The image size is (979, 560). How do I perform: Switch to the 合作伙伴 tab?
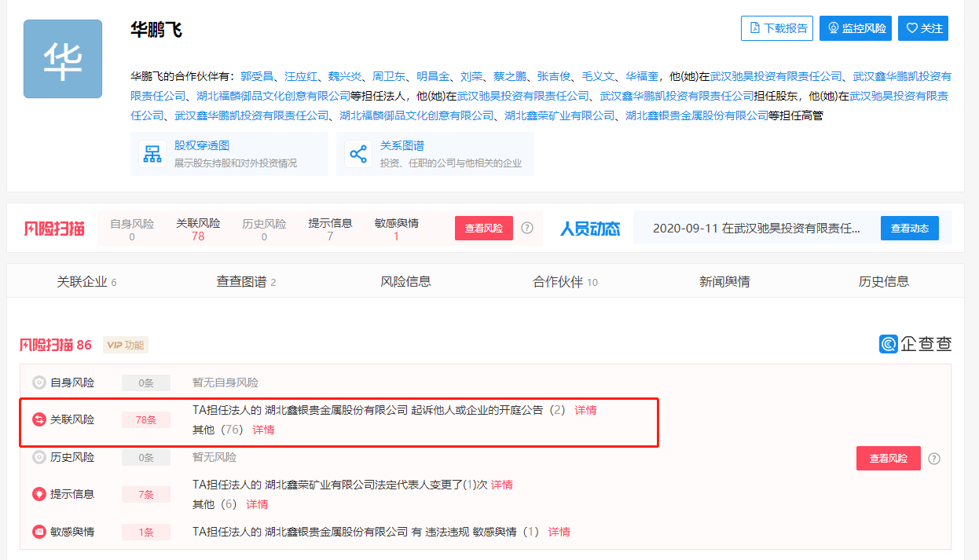(x=566, y=282)
